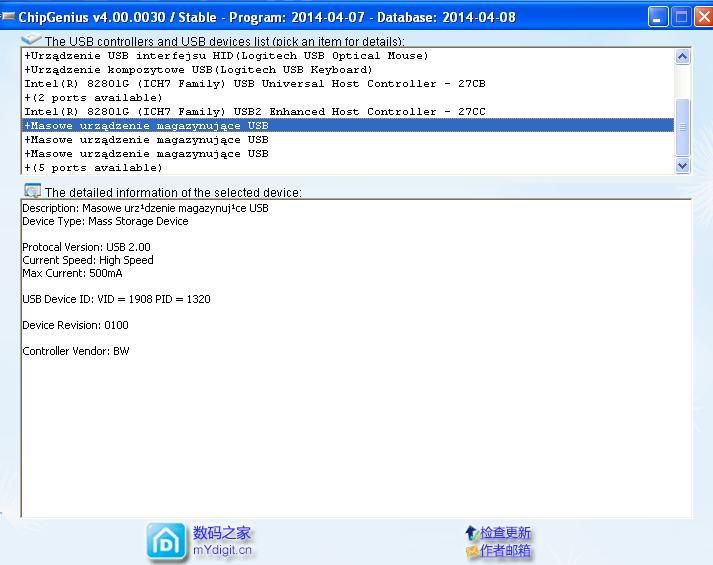Click the Description line in details

click(146, 208)
